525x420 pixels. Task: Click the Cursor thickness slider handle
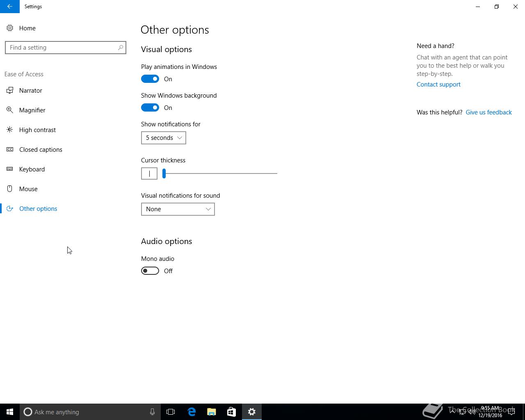point(164,173)
